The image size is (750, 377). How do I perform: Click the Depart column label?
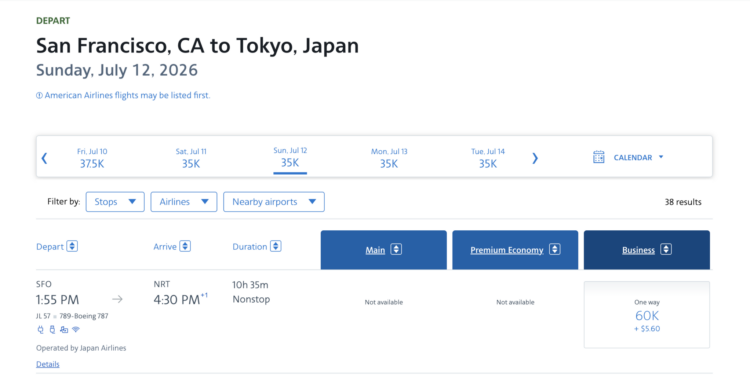pos(50,246)
